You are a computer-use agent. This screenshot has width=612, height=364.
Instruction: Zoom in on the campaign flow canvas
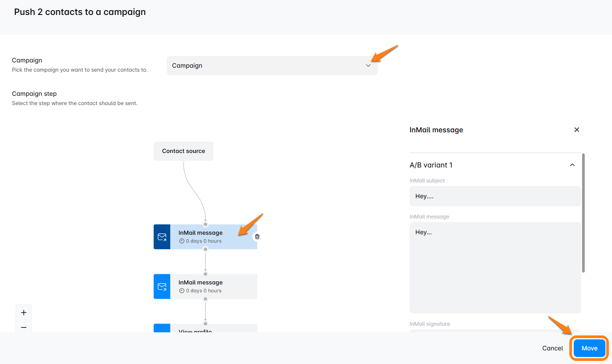point(24,313)
